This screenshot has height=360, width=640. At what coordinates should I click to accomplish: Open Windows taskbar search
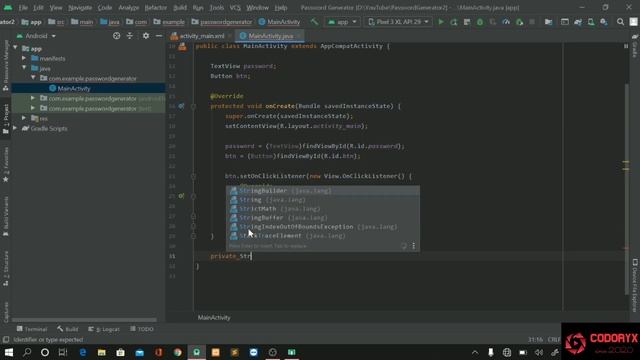click(27, 352)
